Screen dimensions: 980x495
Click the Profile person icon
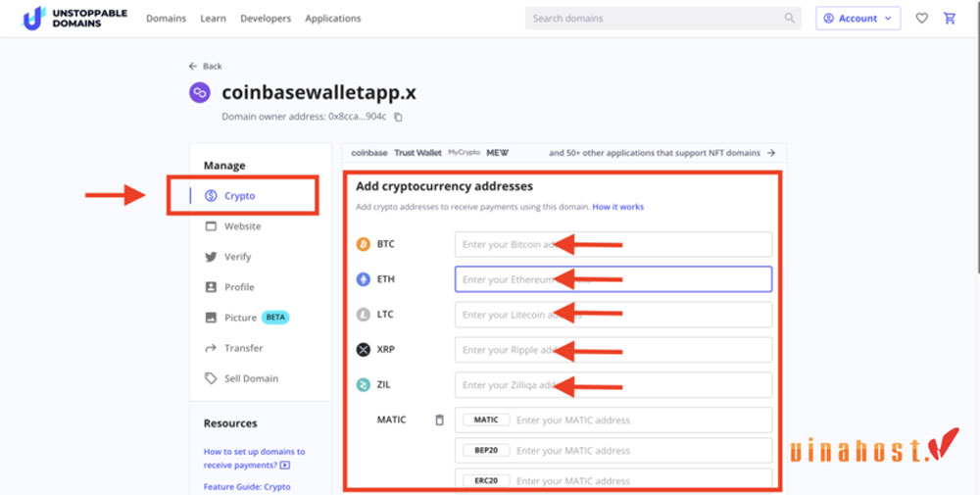click(211, 287)
